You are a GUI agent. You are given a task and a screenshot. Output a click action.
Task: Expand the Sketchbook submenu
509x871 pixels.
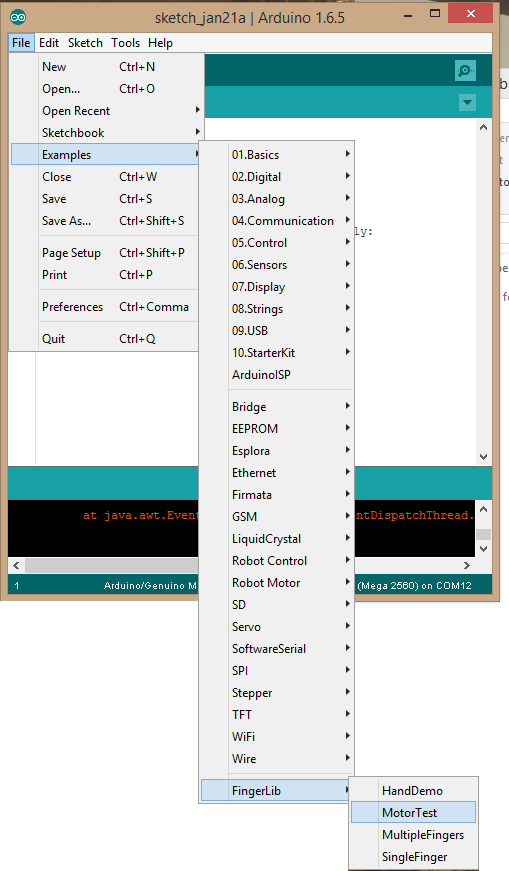106,133
